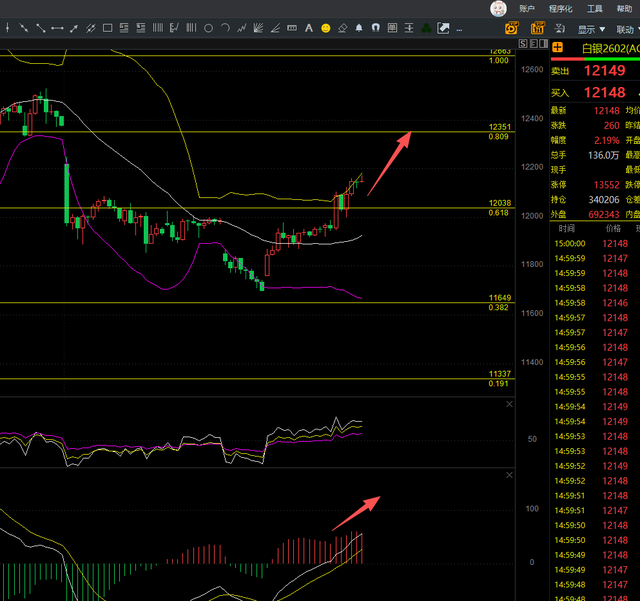Select the text annotation A tool
The width and height of the screenshot is (640, 601).
pyautogui.click(x=309, y=28)
